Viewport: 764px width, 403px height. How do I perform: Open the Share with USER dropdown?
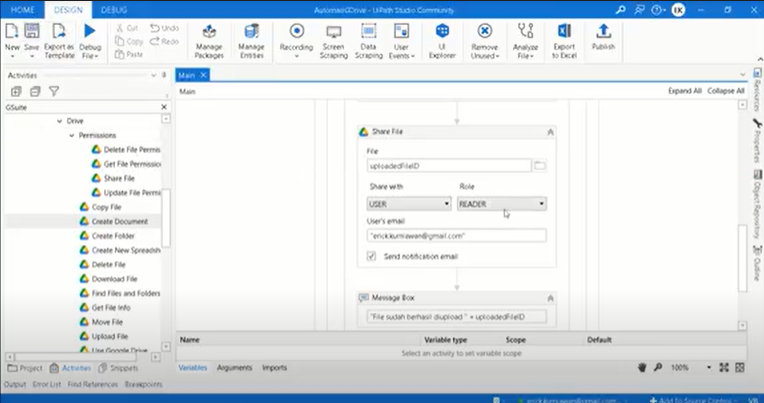pos(409,204)
